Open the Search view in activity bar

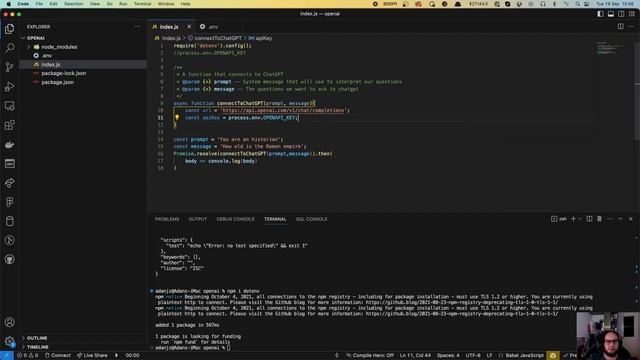(9, 48)
